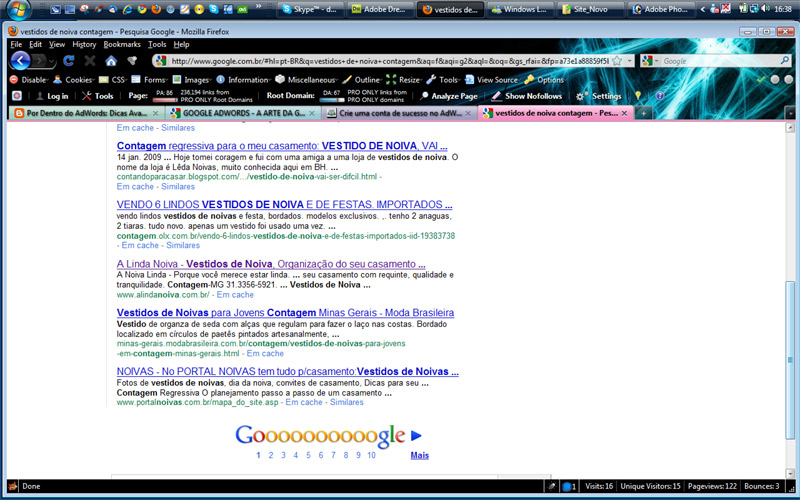This screenshot has height=500, width=800.
Task: Switch to Crie uma conta de sucesso tab
Action: click(x=399, y=113)
